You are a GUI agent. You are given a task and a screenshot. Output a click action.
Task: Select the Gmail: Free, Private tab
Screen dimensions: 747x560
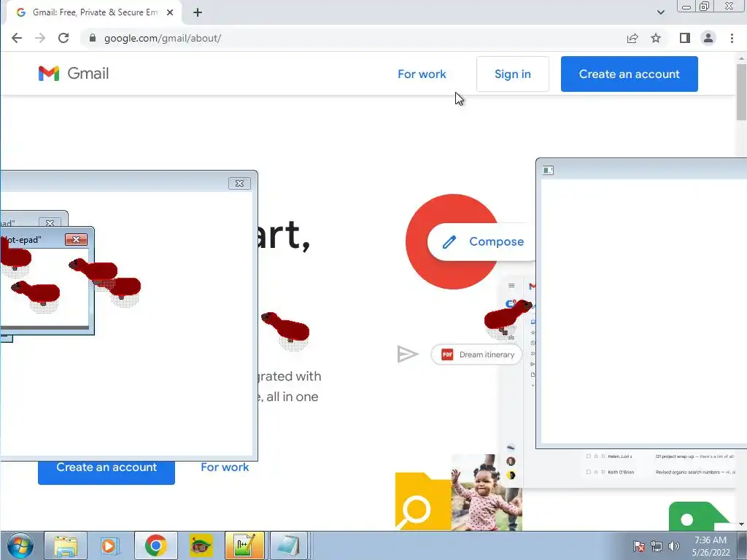(x=94, y=12)
